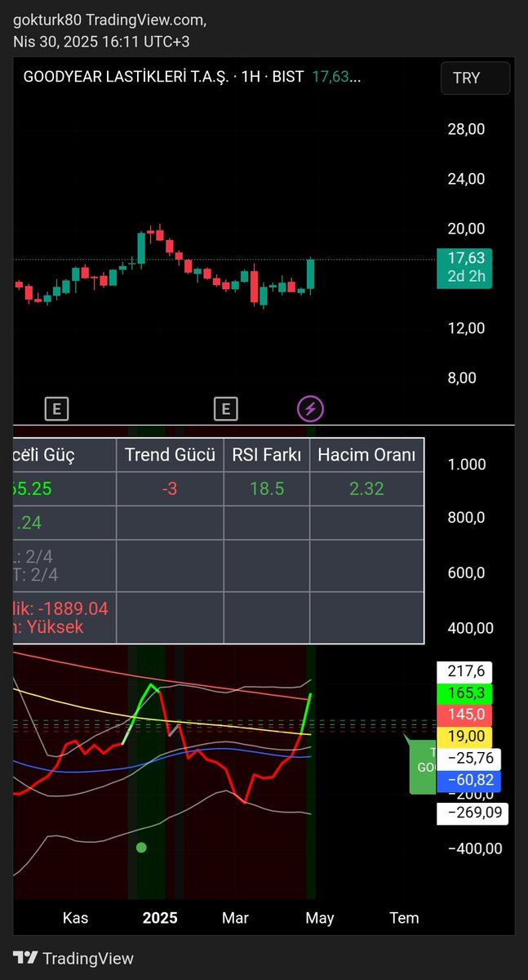Click the -1889.04 value in the table
The width and height of the screenshot is (528, 980).
[72, 608]
